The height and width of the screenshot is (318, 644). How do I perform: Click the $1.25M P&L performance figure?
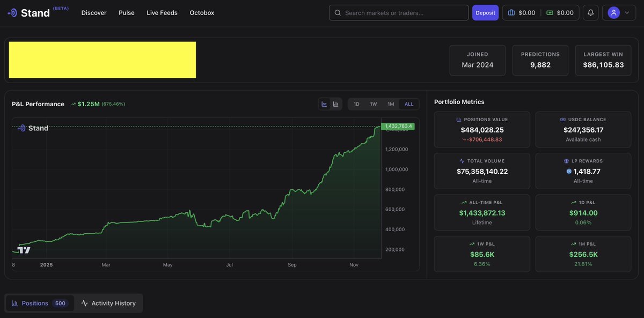(89, 104)
